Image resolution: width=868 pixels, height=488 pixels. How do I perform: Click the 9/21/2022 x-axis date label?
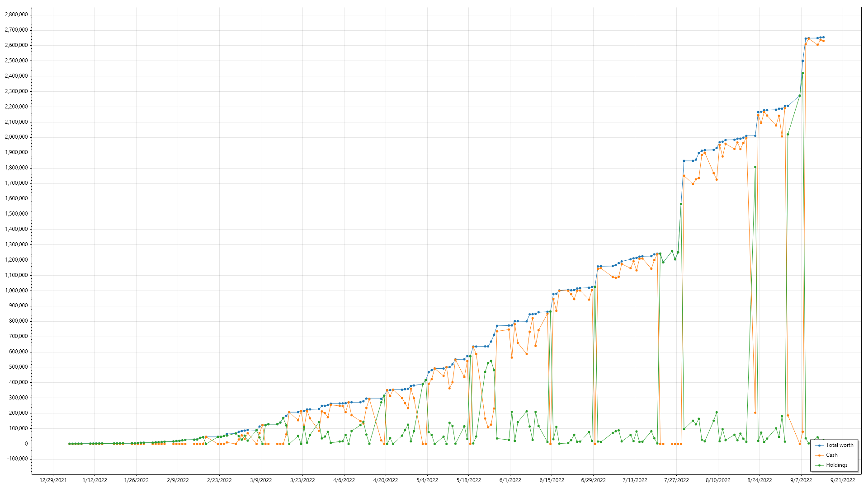point(842,480)
